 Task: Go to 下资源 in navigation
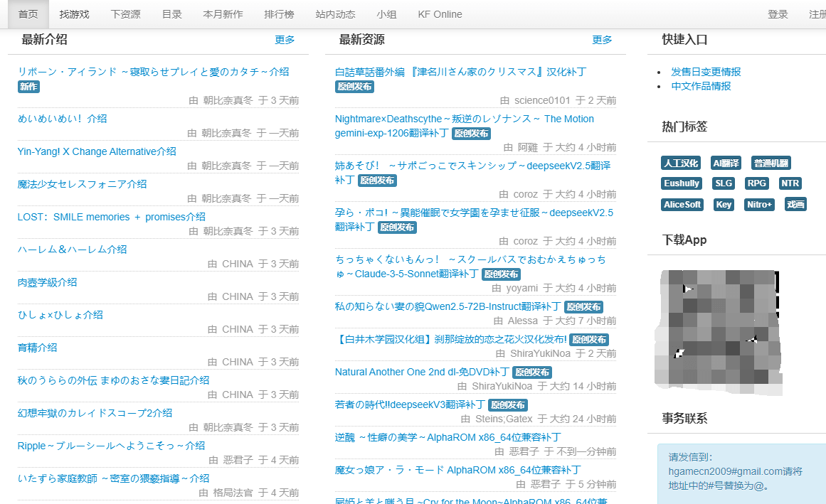pyautogui.click(x=125, y=14)
